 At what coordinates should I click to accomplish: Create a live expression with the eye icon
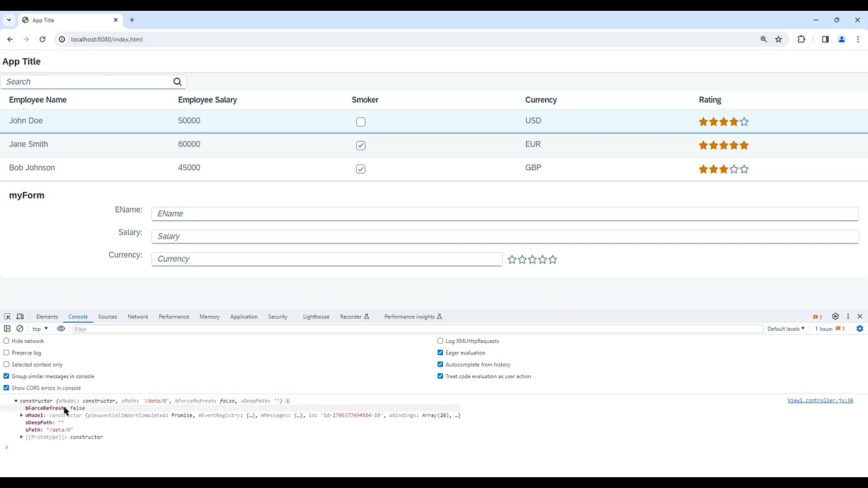(x=61, y=329)
